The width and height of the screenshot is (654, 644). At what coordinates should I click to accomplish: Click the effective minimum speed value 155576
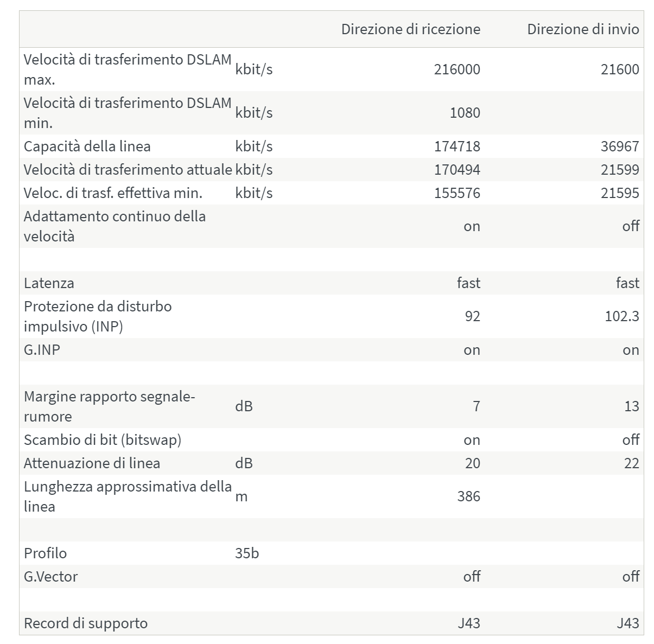coord(457,193)
